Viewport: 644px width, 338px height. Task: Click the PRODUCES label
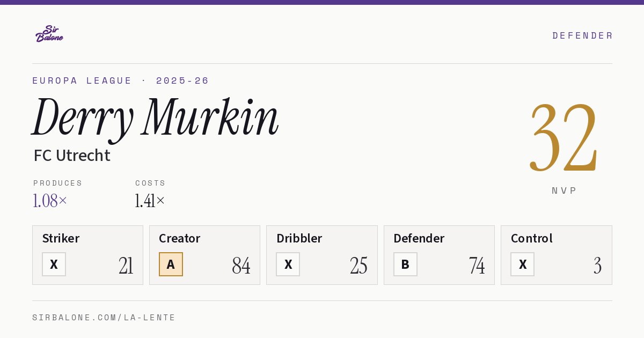pos(58,183)
